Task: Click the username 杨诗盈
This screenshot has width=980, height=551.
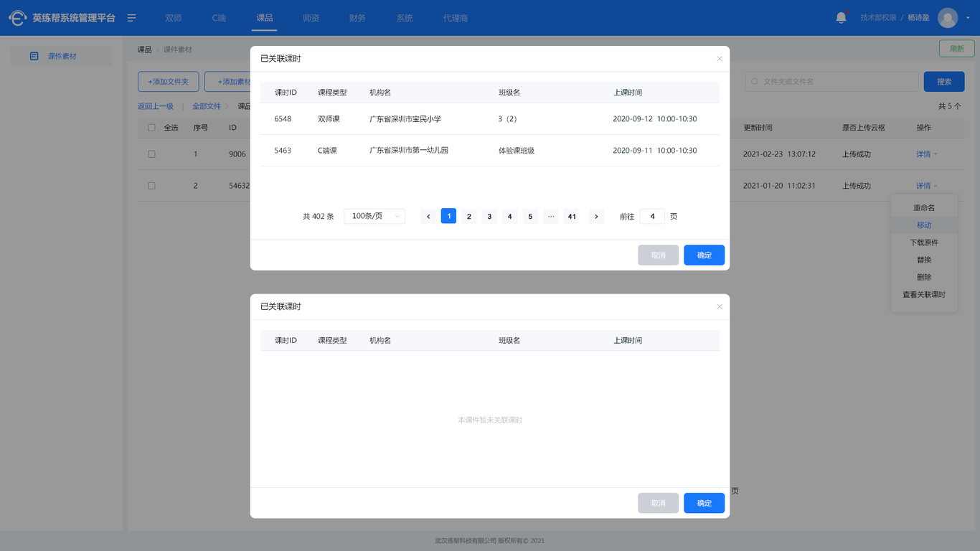Action: 918,18
